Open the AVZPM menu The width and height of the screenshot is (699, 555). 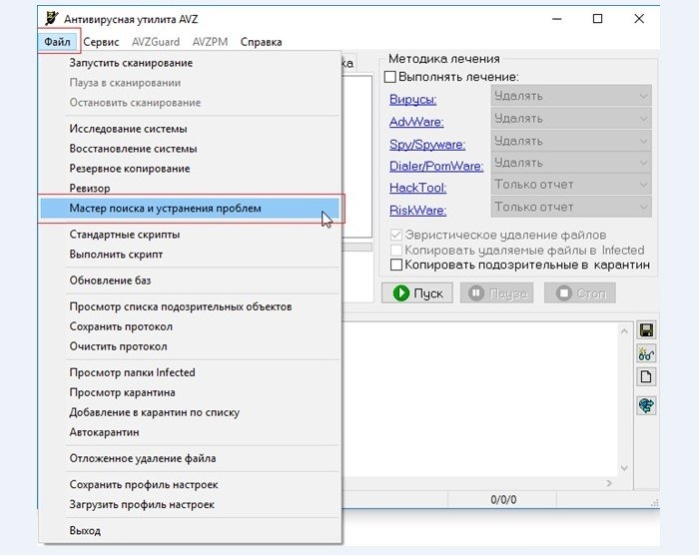[x=210, y=42]
